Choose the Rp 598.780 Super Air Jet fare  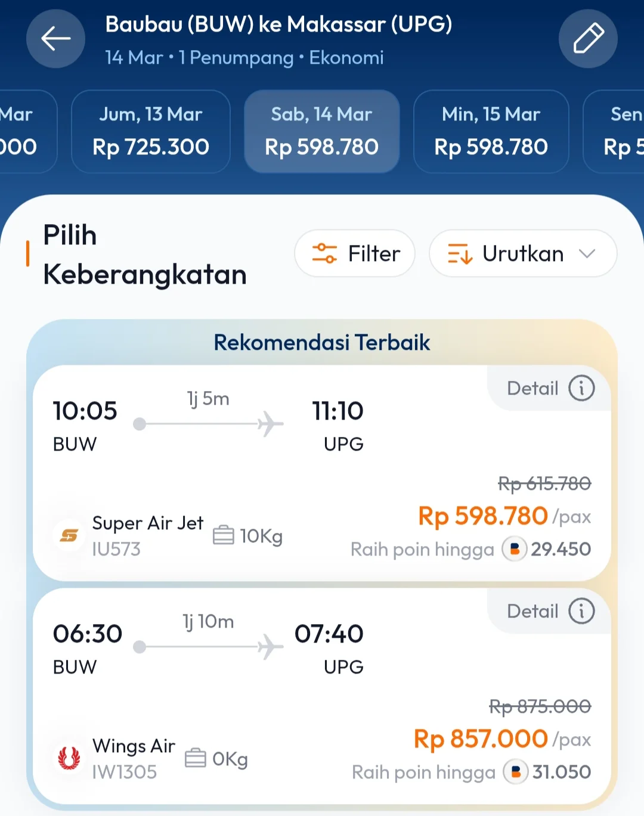[x=483, y=516]
